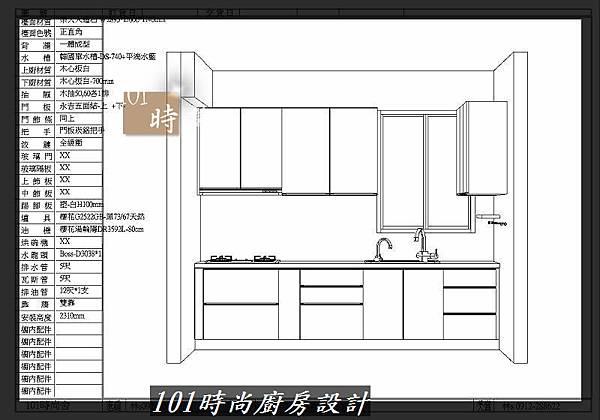Viewport: 600px width, 420px height.
Task: Select the XX value beside 中飾板
Action: point(65,192)
